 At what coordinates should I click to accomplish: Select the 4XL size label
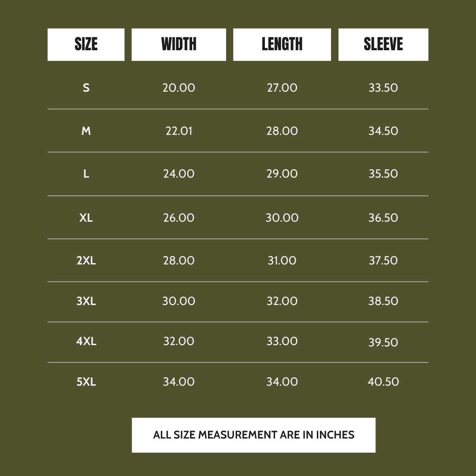[86, 341]
